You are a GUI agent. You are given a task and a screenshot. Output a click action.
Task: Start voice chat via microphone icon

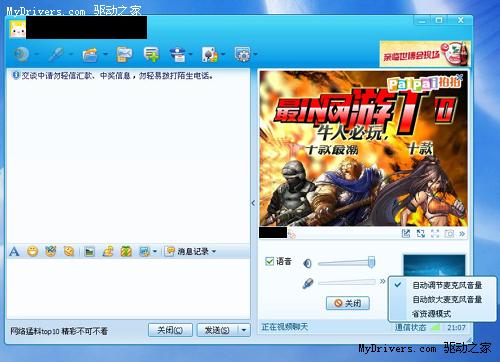[56, 54]
